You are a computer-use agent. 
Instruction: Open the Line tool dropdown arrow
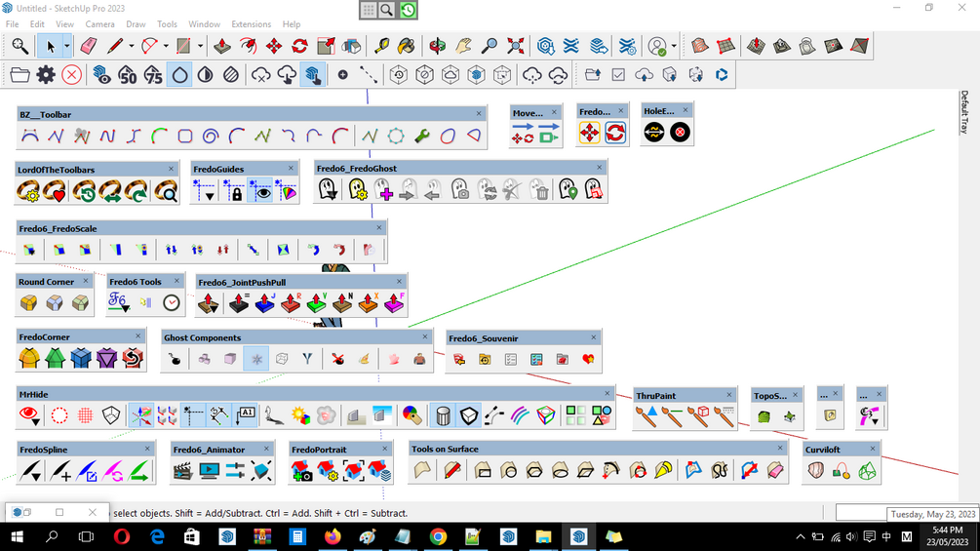pyautogui.click(x=132, y=46)
